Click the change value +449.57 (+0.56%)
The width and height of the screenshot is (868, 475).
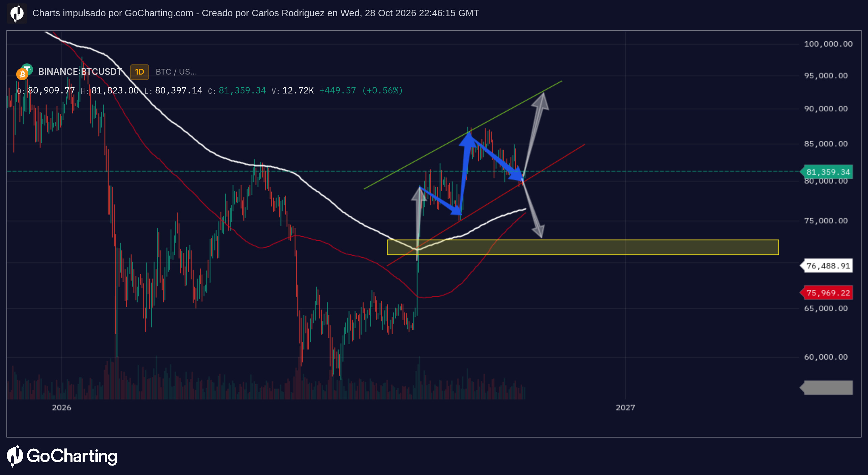click(x=361, y=90)
